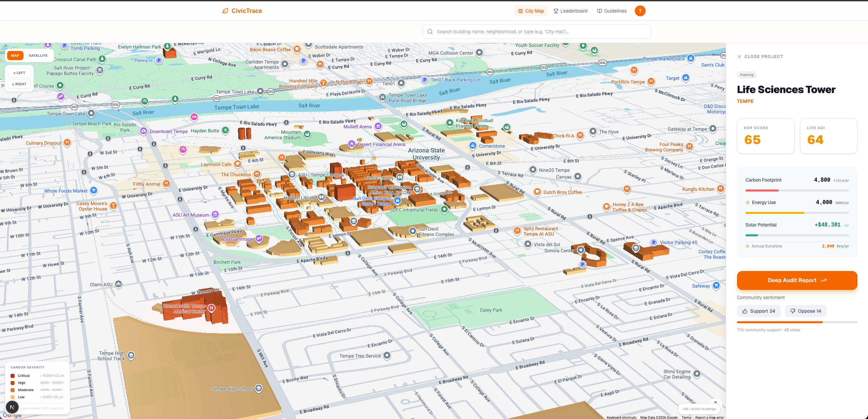Image resolution: width=868 pixels, height=419 pixels.
Task: Select the MAP view toggle
Action: coord(15,55)
